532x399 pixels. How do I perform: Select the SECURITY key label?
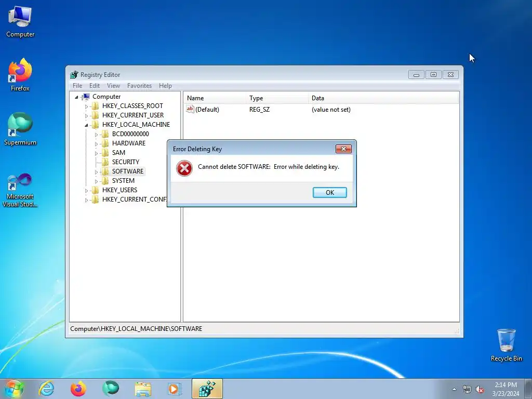(x=126, y=162)
